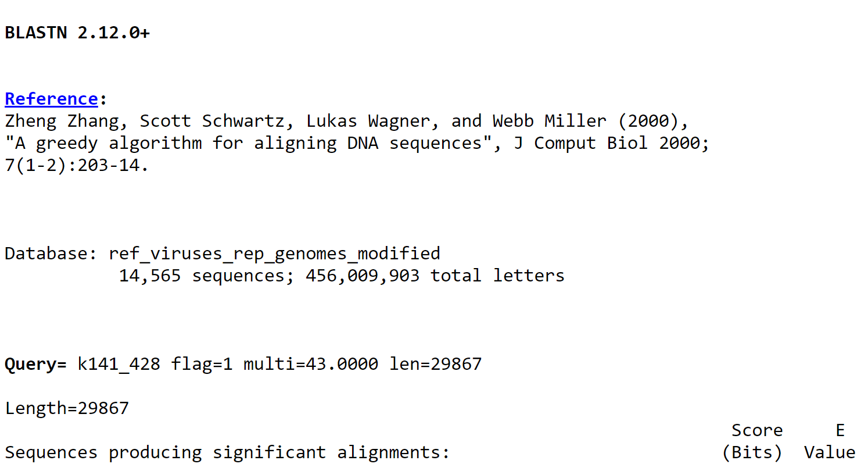
Task: Click the (Bits) column subheader
Action: coord(752,452)
